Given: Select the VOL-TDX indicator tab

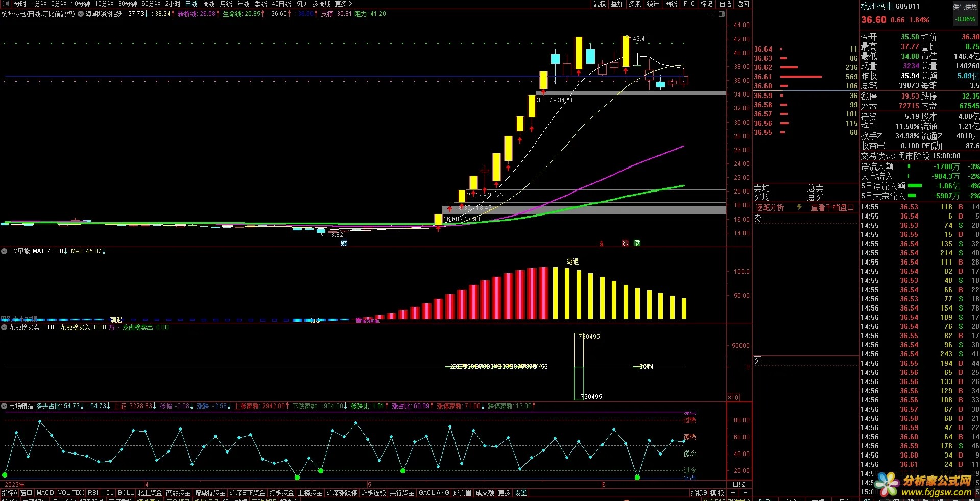Looking at the screenshot, I should 71,493.
